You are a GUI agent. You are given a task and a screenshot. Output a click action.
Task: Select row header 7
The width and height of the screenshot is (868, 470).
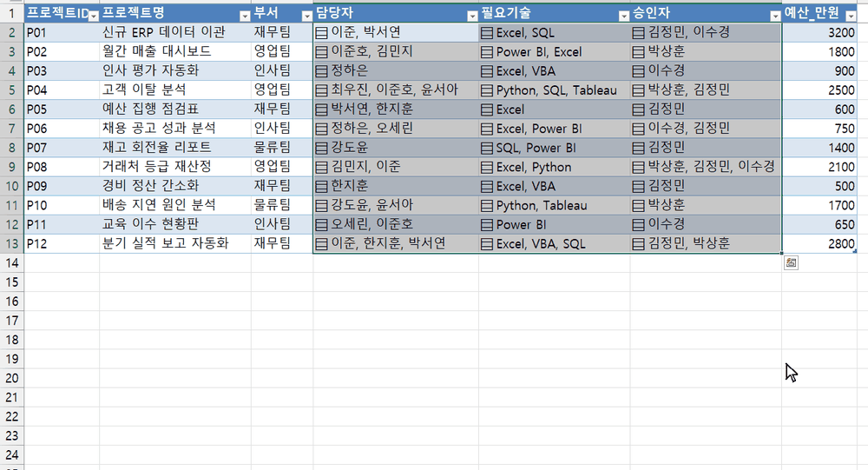pyautogui.click(x=11, y=129)
